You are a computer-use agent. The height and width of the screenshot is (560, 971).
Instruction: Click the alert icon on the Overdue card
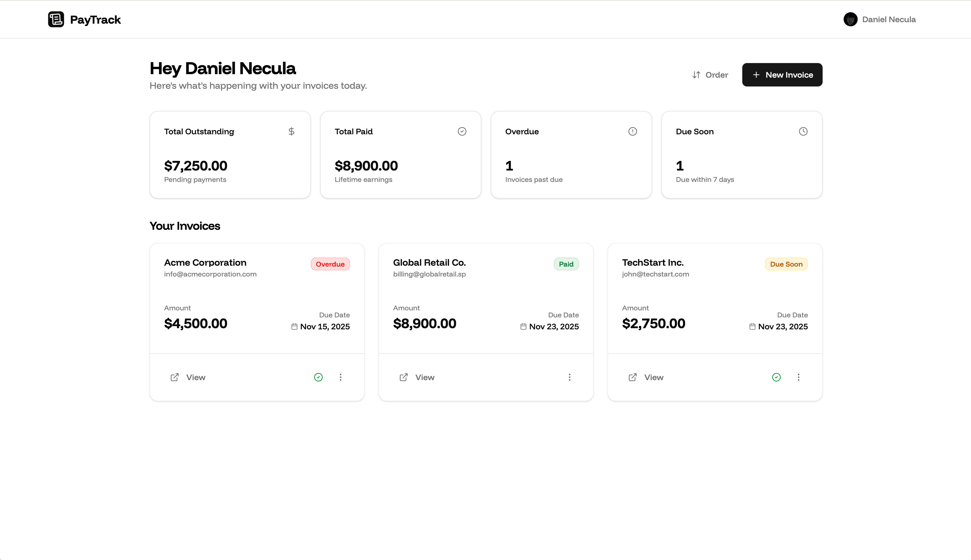click(632, 131)
